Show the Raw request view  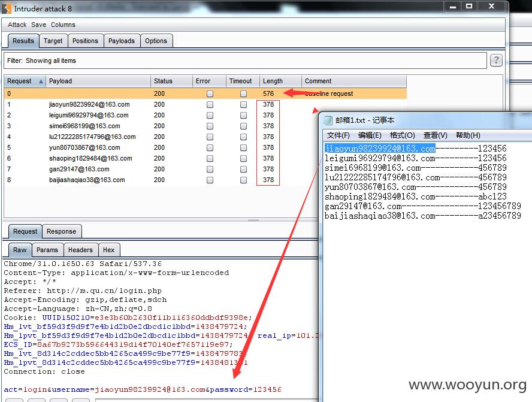coord(20,250)
